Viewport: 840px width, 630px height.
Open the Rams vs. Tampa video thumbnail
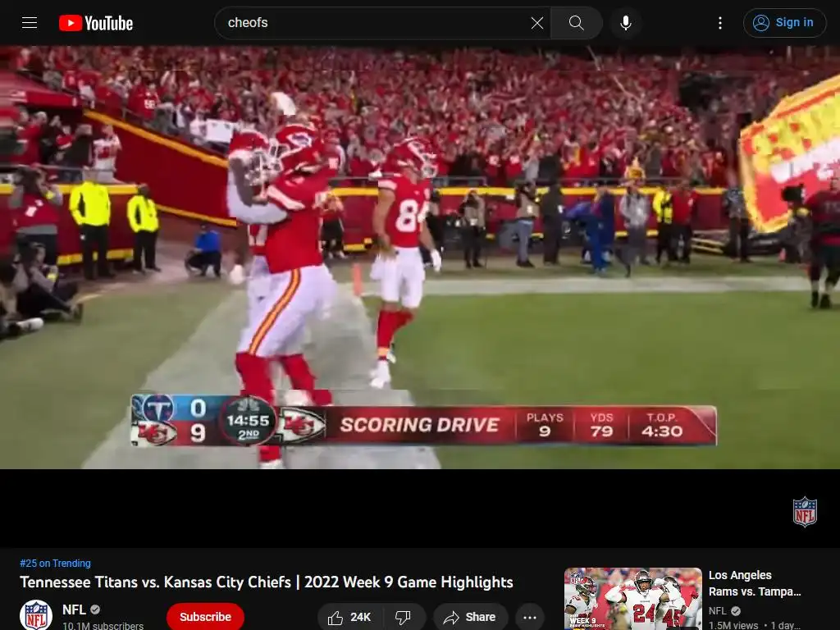[632, 598]
